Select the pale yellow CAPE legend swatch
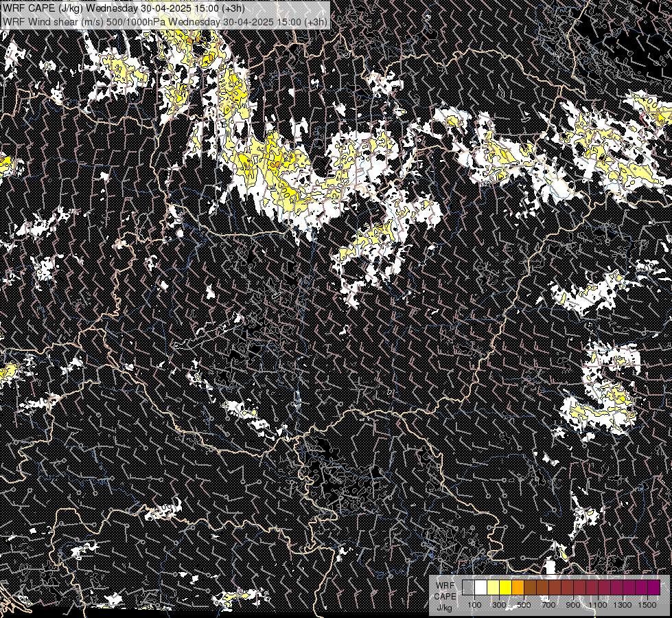The height and width of the screenshot is (618, 672). [x=494, y=587]
